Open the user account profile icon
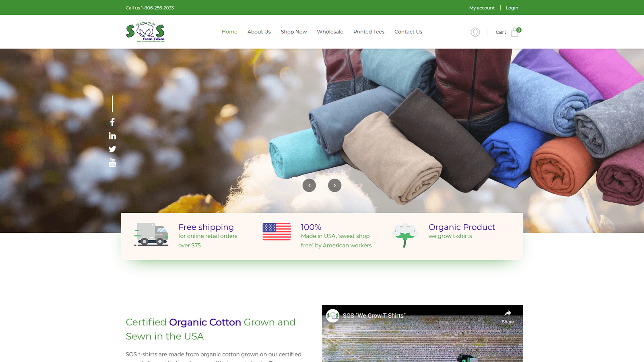 pyautogui.click(x=475, y=32)
